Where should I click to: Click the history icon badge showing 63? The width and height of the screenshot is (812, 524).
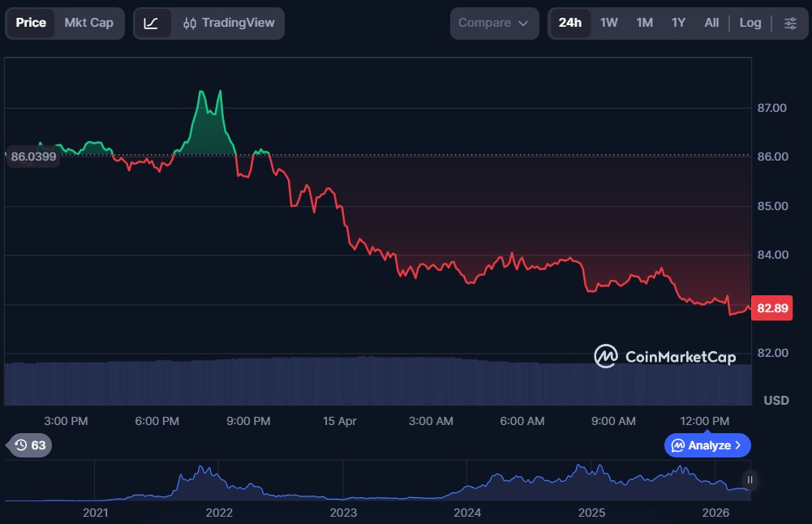[x=31, y=445]
